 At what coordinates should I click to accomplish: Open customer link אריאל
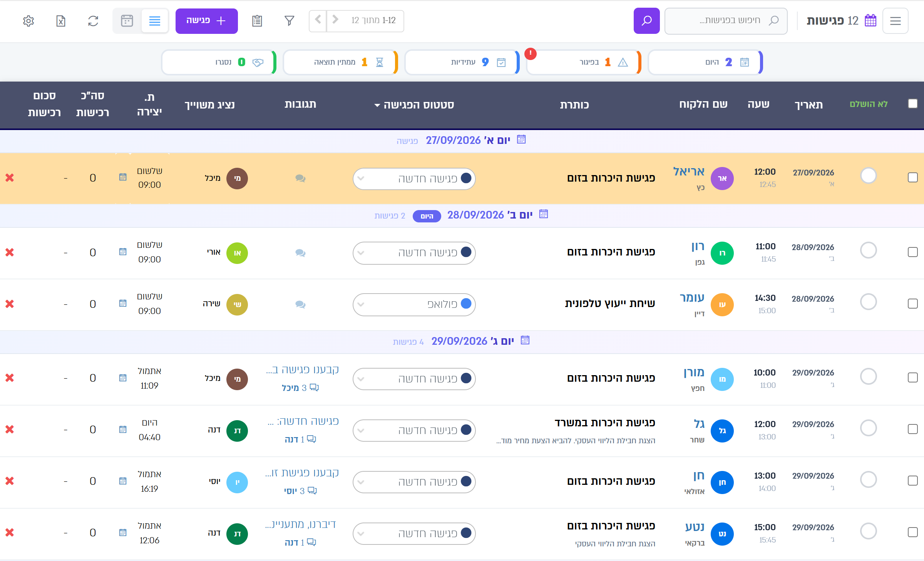(x=689, y=171)
